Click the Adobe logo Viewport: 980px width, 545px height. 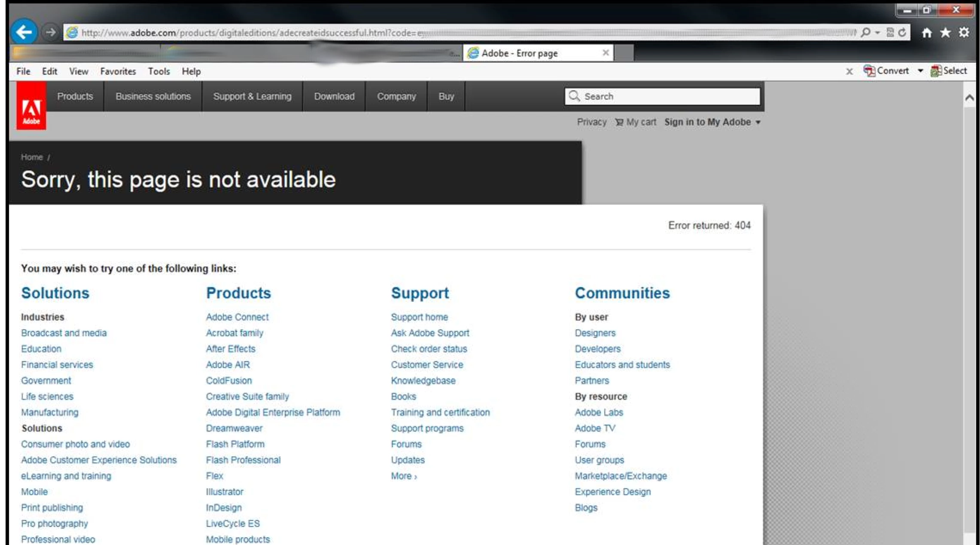tap(31, 106)
